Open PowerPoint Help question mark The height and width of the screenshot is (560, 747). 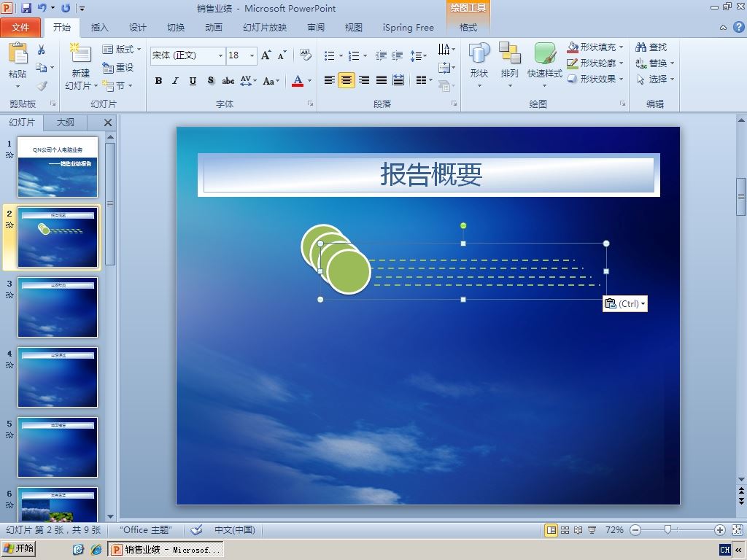click(738, 27)
